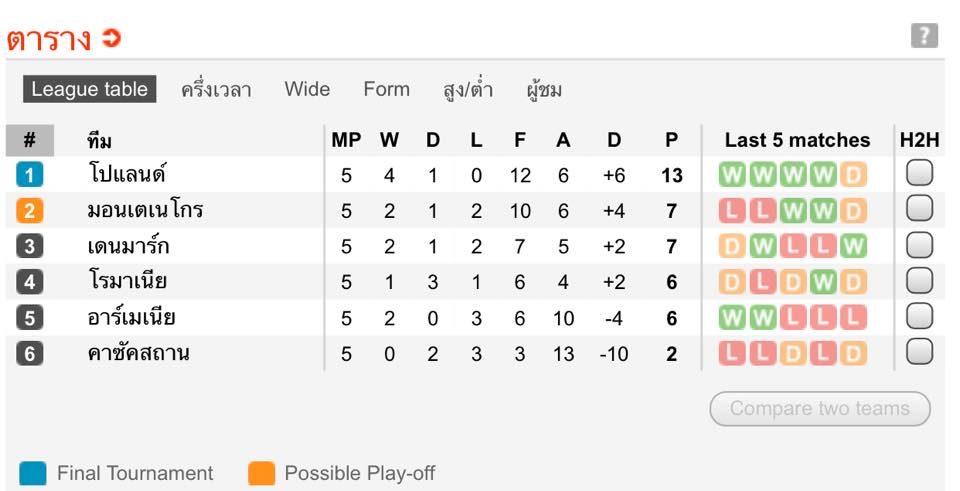The image size is (960, 491).
Task: Check the H2H box for โปแลนด์
Action: click(x=919, y=174)
